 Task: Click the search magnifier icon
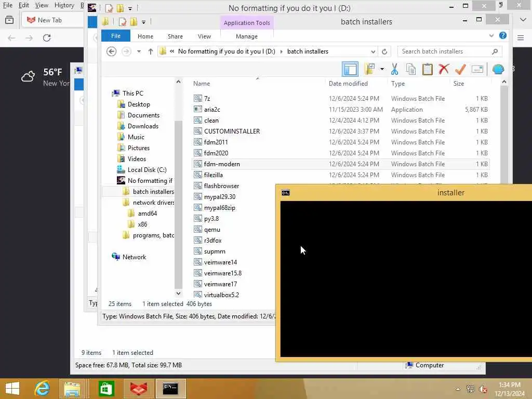tap(495, 51)
